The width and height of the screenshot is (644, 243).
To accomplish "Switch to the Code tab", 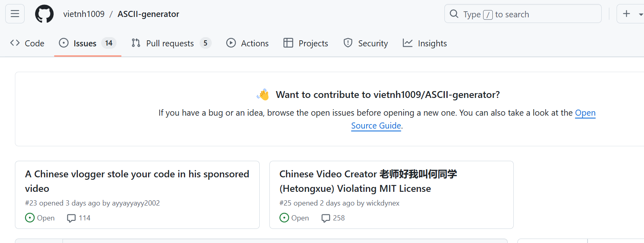I will point(27,43).
